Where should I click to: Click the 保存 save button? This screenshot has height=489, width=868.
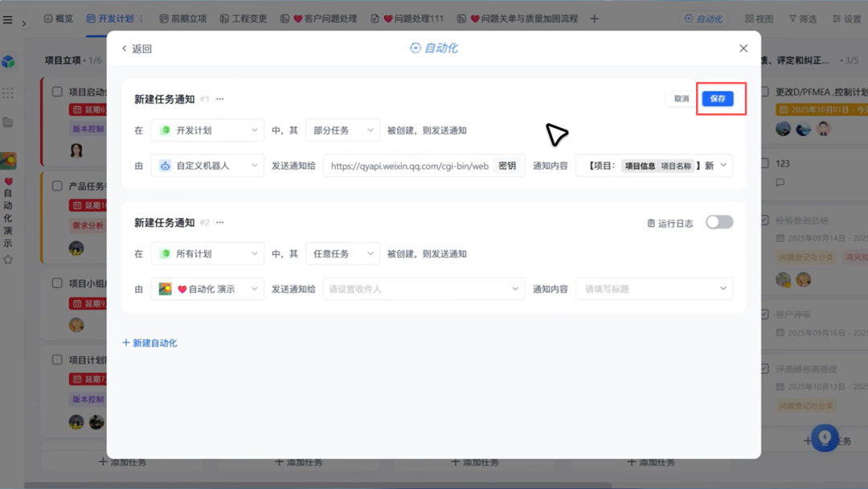[x=718, y=99]
